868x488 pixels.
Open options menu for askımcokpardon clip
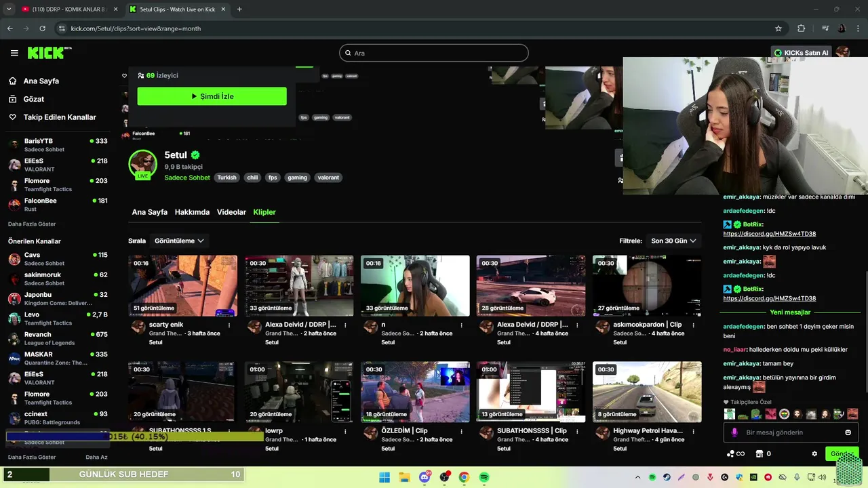click(x=693, y=325)
